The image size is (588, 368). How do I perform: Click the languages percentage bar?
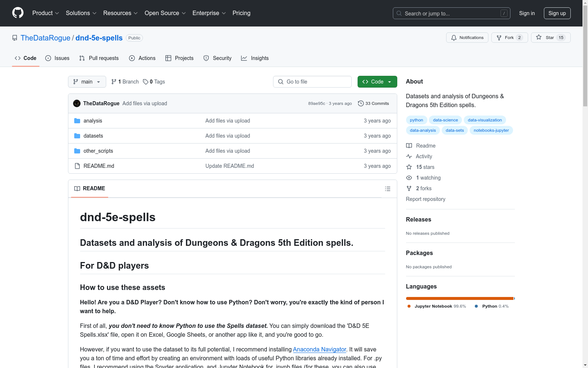click(x=460, y=298)
